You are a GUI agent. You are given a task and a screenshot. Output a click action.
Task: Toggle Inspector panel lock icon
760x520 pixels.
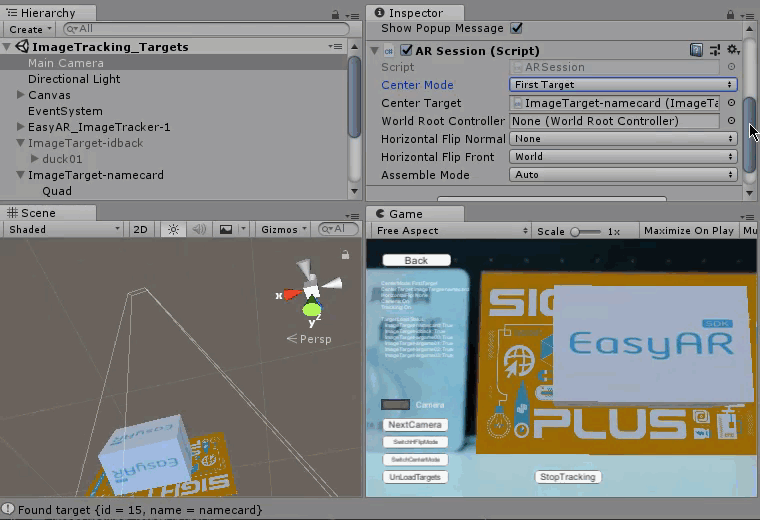pos(730,15)
